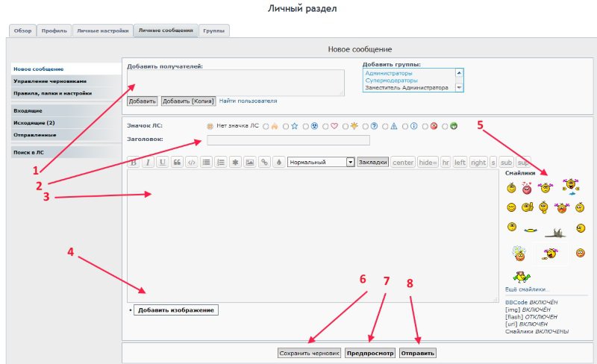Open 'Входящие' in the left sidebar
This screenshot has height=364, width=597.
click(x=28, y=110)
